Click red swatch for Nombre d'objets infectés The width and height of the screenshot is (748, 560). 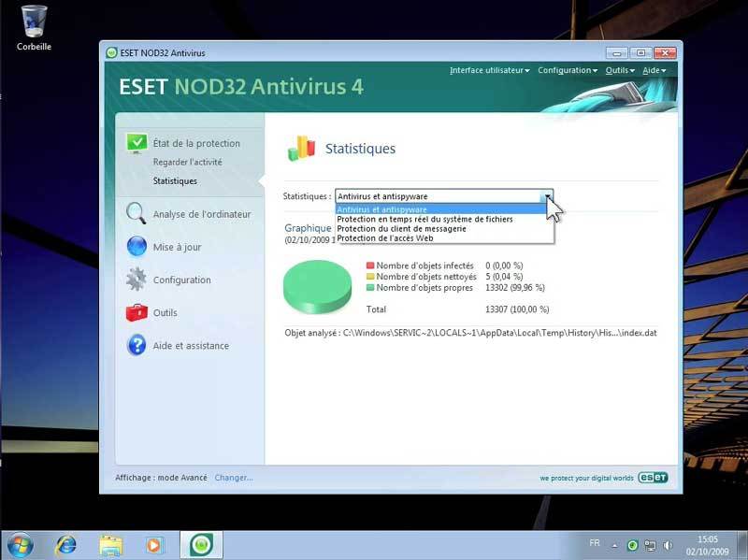[370, 266]
